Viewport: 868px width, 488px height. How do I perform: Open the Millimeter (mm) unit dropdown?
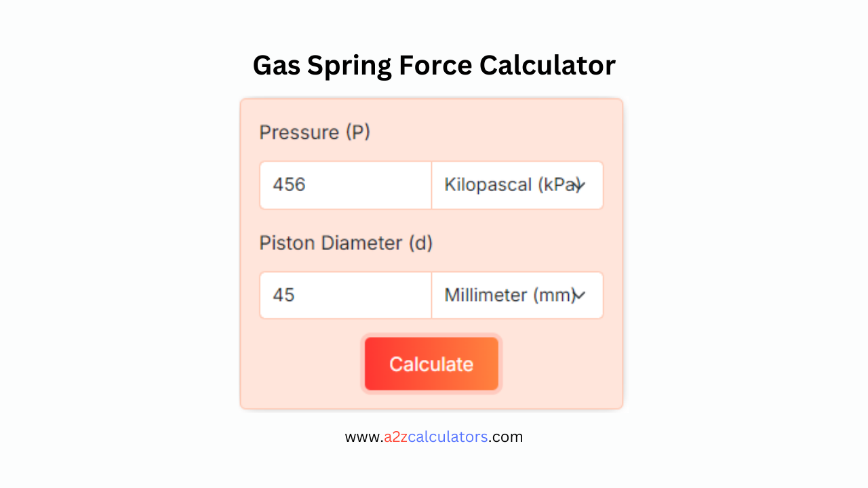517,295
